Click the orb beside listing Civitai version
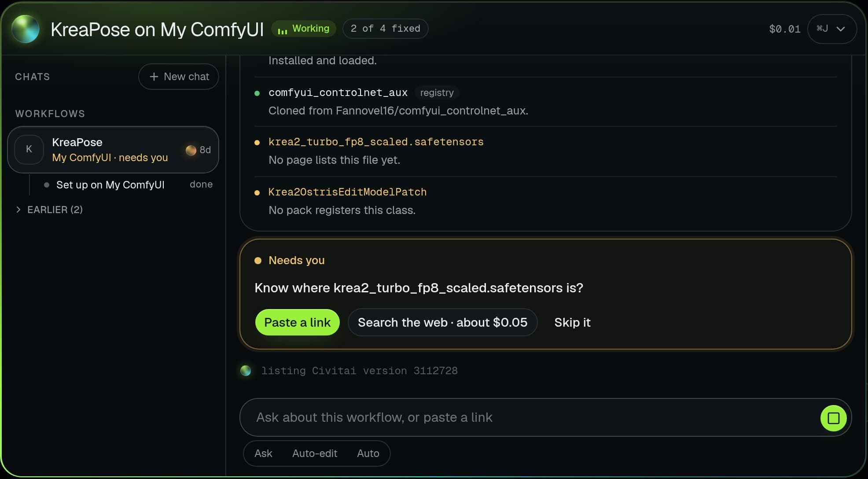Image resolution: width=868 pixels, height=479 pixels. tap(246, 371)
